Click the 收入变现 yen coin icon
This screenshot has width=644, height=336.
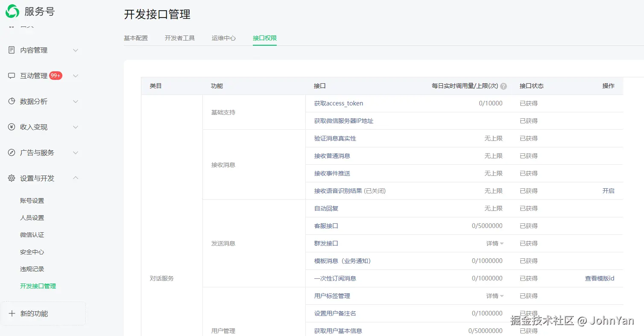(x=12, y=127)
